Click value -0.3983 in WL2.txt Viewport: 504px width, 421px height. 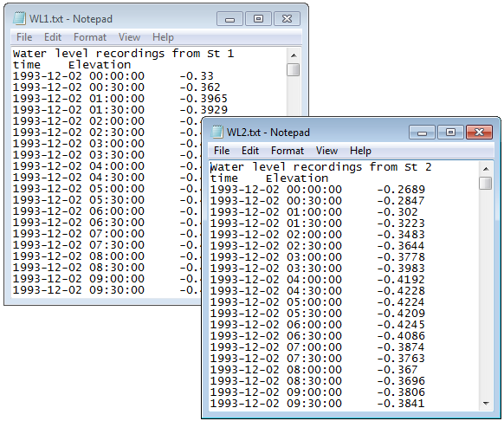click(401, 269)
